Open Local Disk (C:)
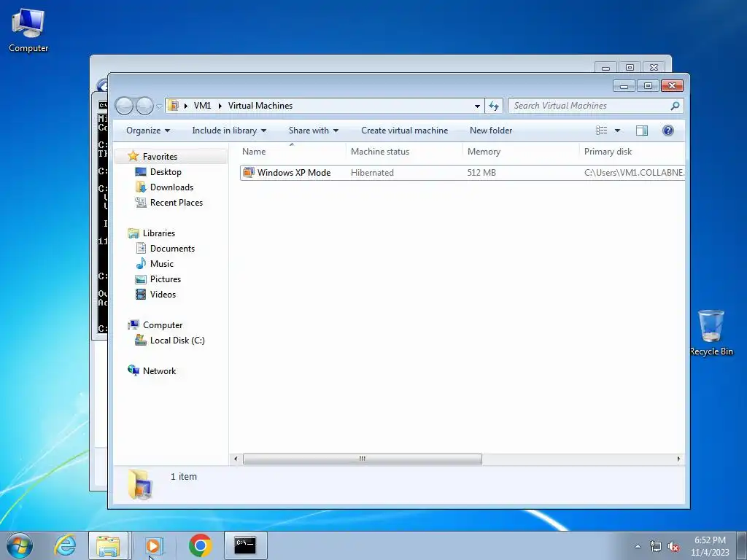The width and height of the screenshot is (747, 560). coord(177,340)
